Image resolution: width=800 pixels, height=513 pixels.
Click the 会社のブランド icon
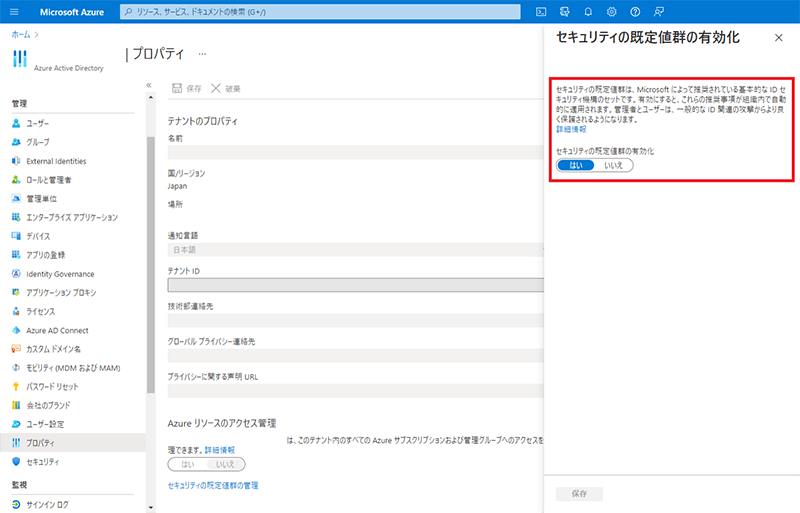(16, 405)
